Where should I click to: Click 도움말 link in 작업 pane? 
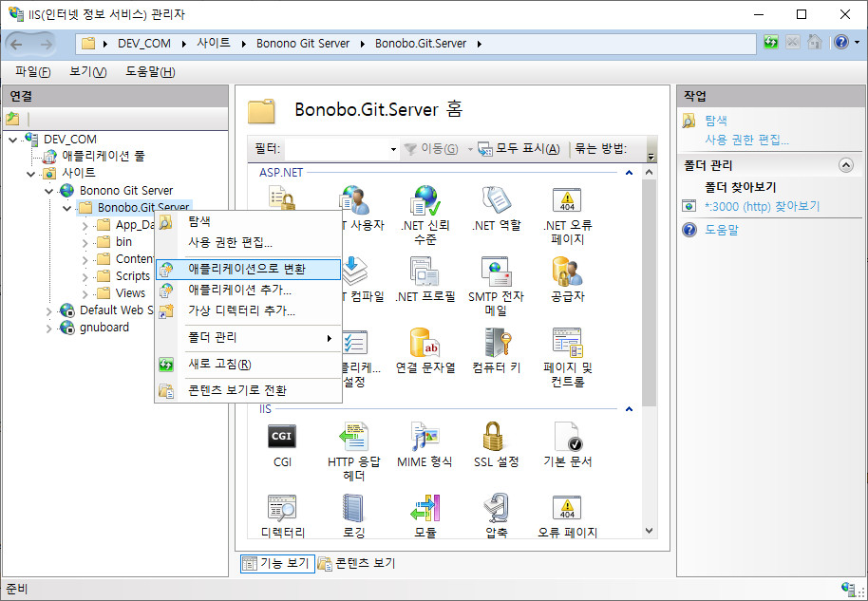[722, 230]
